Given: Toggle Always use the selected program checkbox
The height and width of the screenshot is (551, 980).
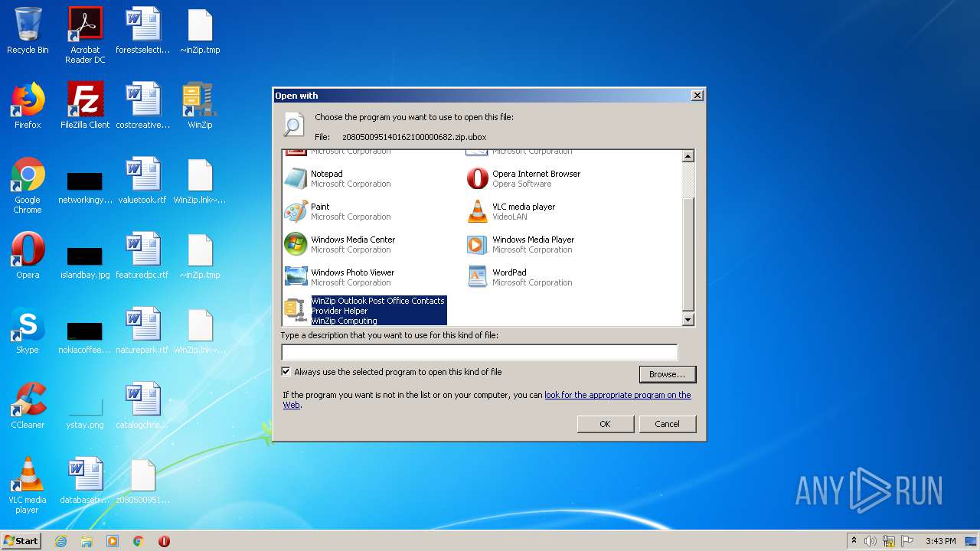Looking at the screenshot, I should coord(286,372).
